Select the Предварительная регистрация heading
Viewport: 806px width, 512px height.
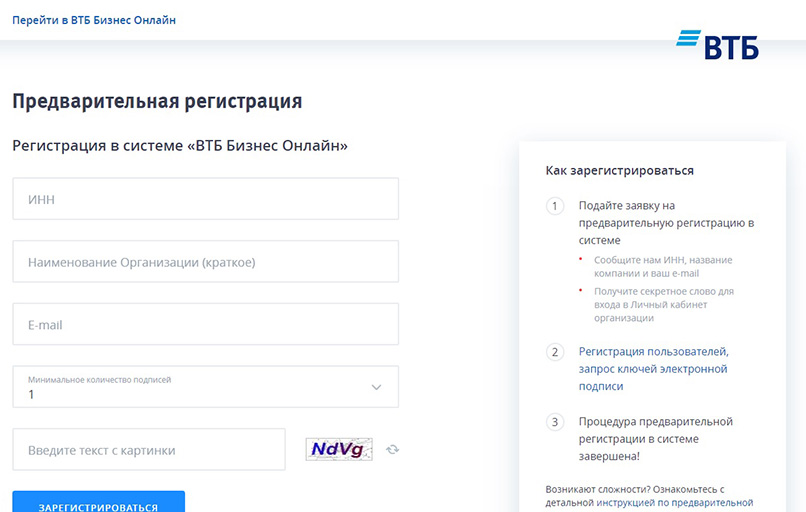click(157, 101)
